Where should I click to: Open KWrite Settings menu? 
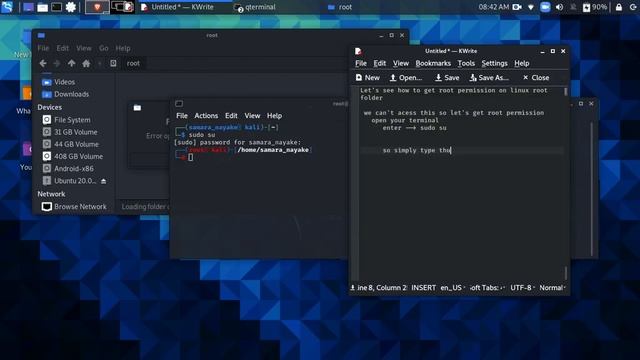click(x=494, y=63)
